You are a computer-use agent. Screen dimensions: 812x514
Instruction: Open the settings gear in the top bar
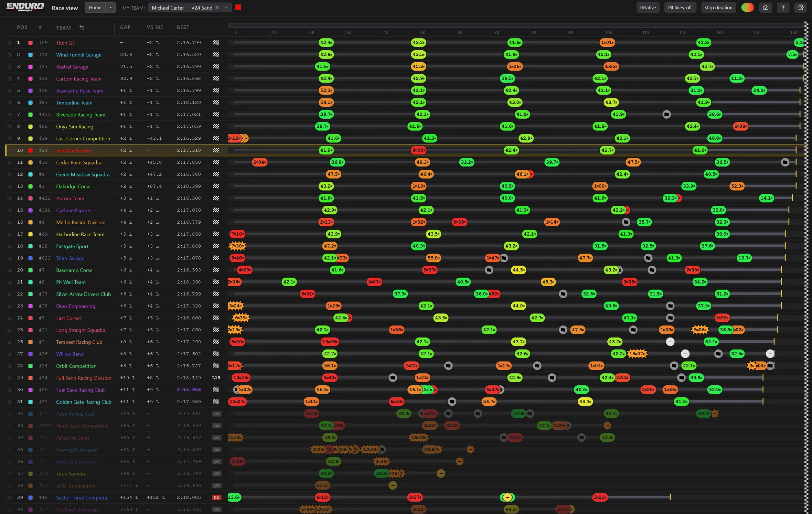801,8
